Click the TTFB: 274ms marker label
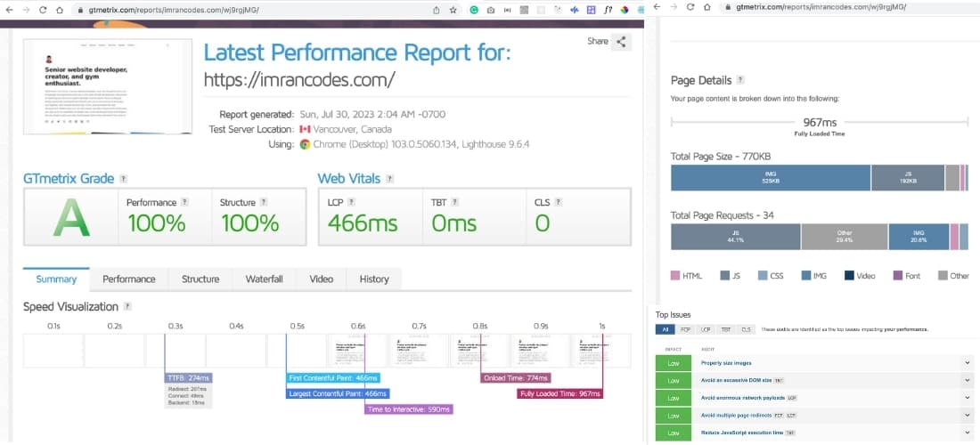The image size is (980, 445). click(189, 377)
